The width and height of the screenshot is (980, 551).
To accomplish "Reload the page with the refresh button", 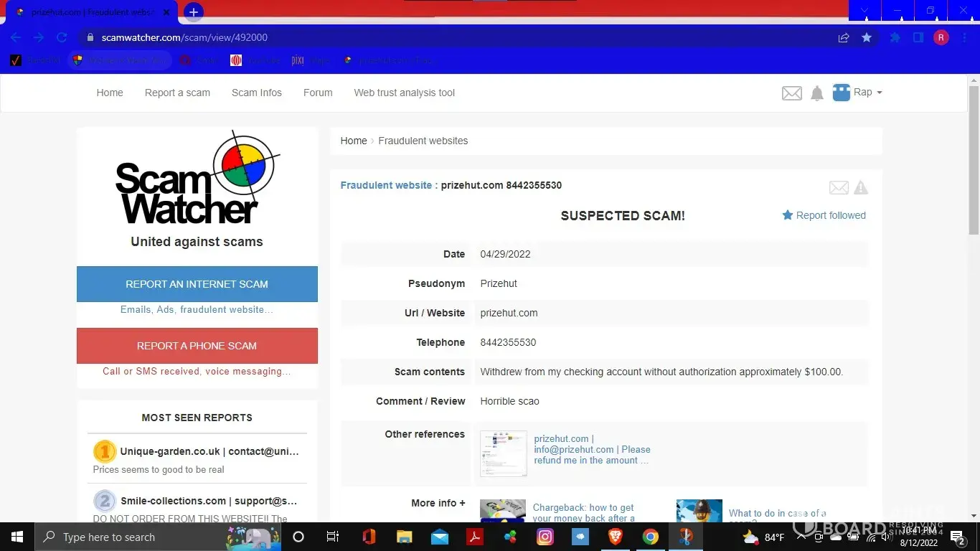I will (62, 37).
